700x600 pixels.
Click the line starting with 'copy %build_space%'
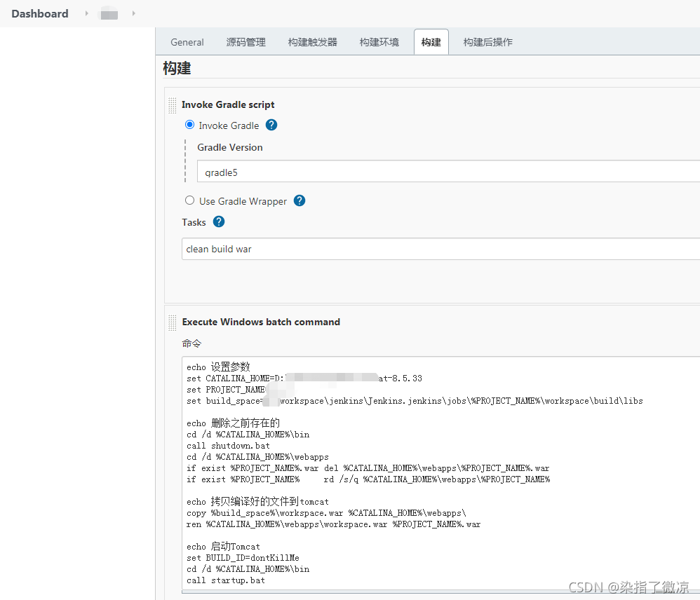(326, 513)
